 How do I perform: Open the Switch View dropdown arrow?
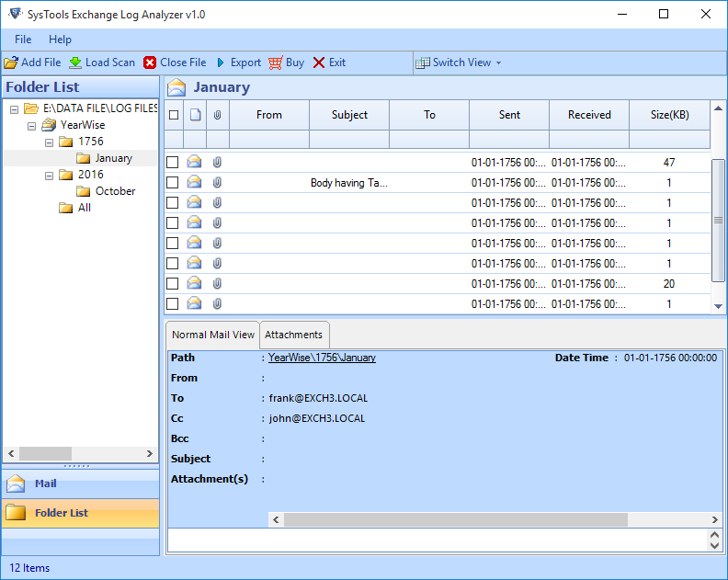pos(498,63)
